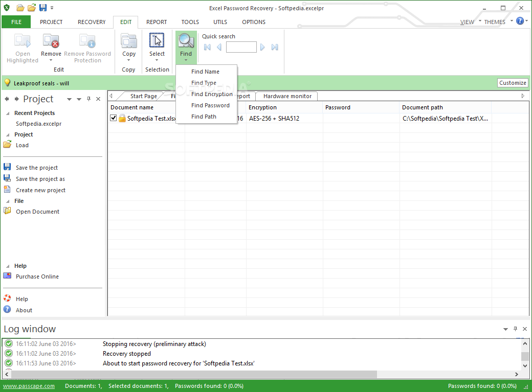The height and width of the screenshot is (392, 532).
Task: Close the Project panel
Action: [x=98, y=99]
